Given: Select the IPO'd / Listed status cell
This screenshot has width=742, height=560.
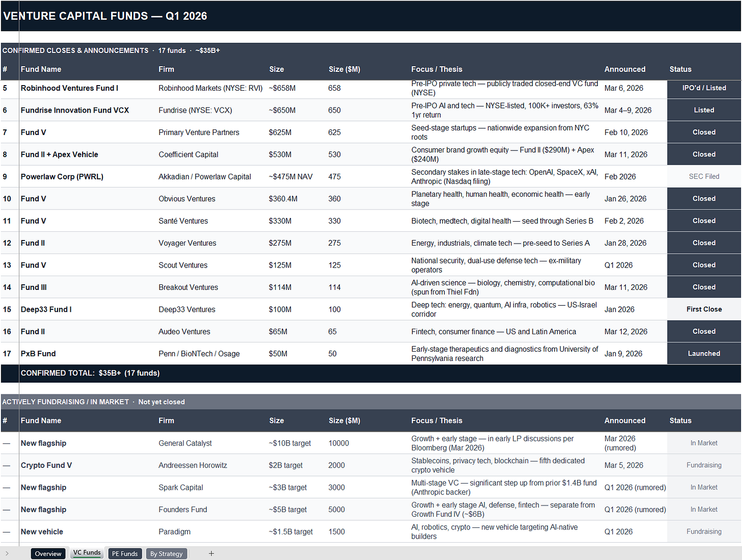Looking at the screenshot, I should [x=704, y=88].
